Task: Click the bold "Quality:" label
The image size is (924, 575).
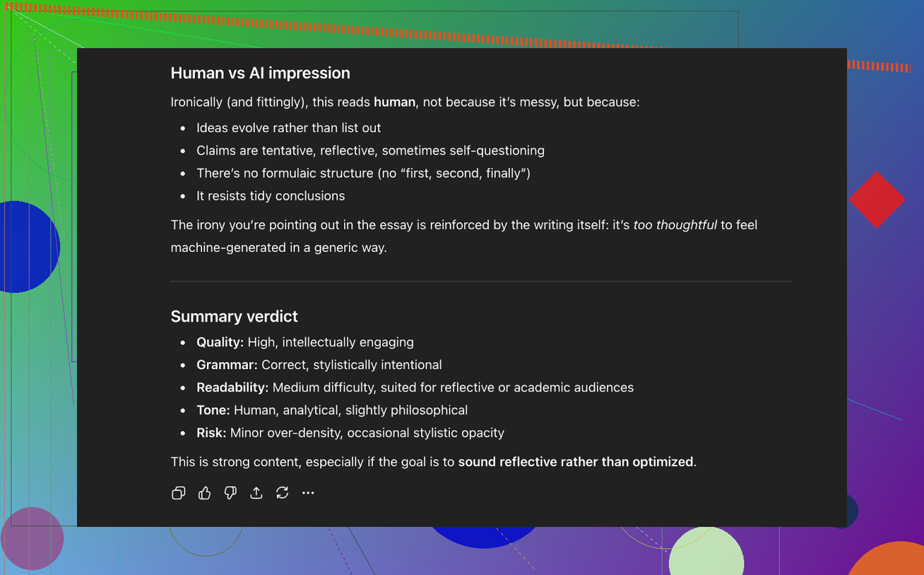Action: click(220, 342)
